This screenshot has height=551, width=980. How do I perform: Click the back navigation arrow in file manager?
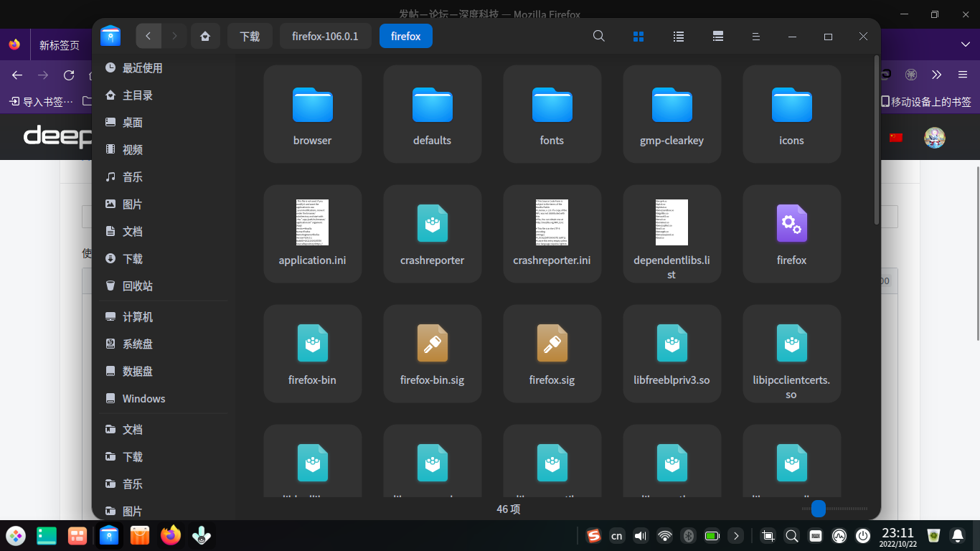point(149,36)
